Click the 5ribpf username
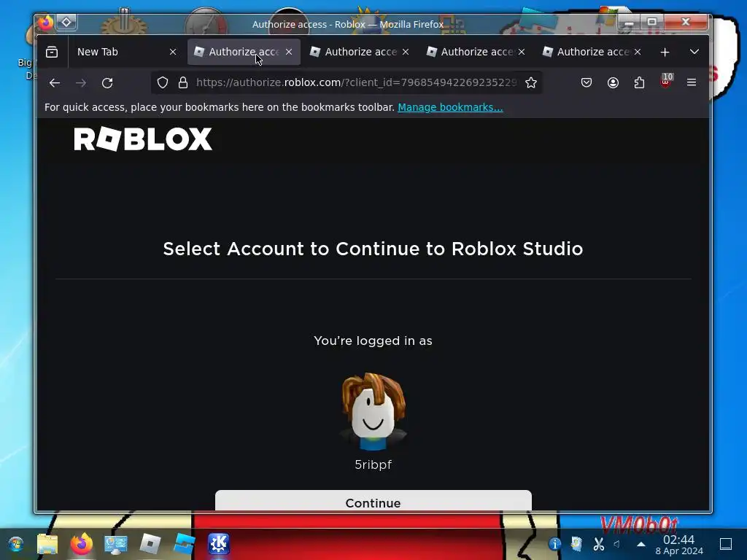 373,464
